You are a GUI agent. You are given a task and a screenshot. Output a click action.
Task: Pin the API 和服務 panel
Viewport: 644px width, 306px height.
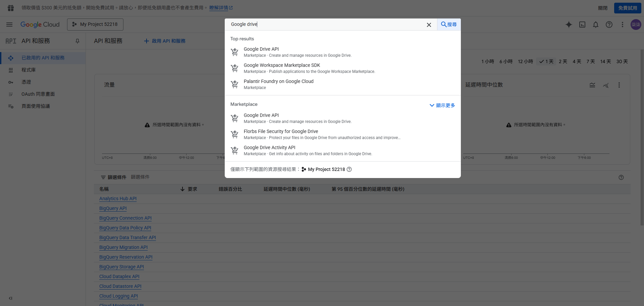77,41
